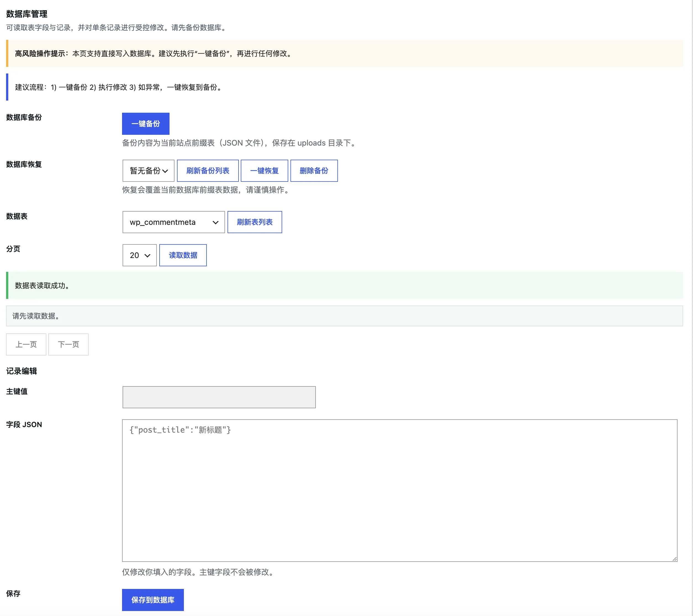Click the yellow 高风险操作提示 warning notice

[344, 53]
